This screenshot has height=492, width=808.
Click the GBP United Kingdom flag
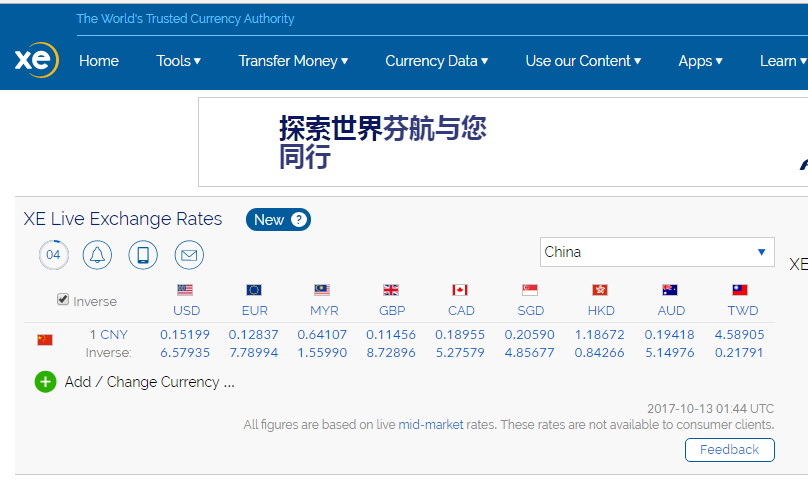[x=391, y=290]
